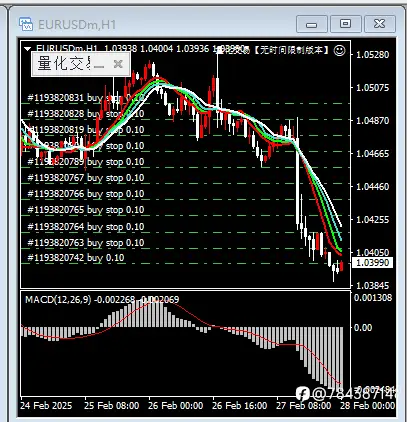Click time axis label 25 Feb 08:00

(x=112, y=406)
